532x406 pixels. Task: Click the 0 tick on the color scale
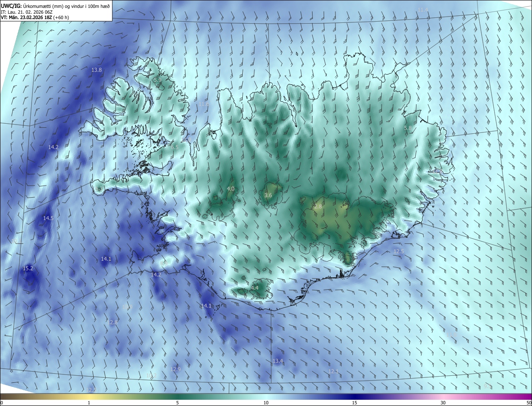pos(2,403)
